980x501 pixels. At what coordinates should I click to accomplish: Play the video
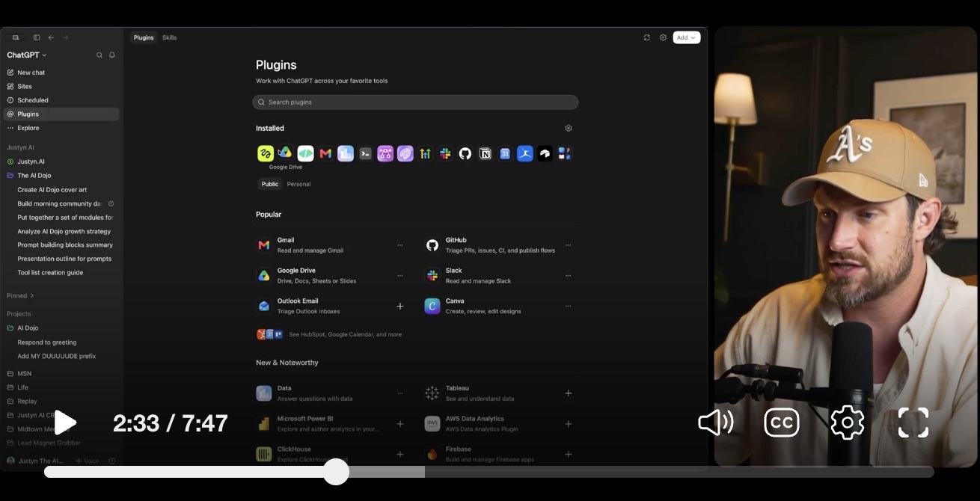65,423
